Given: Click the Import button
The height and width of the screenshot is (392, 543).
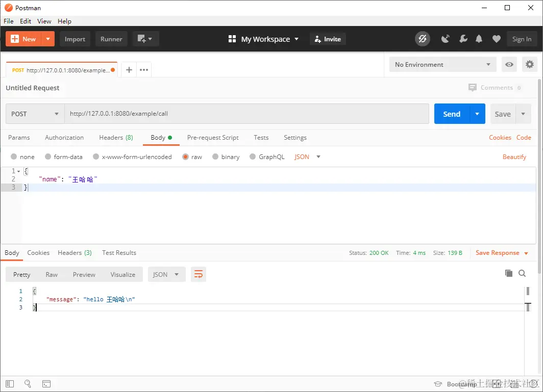Looking at the screenshot, I should pos(75,39).
